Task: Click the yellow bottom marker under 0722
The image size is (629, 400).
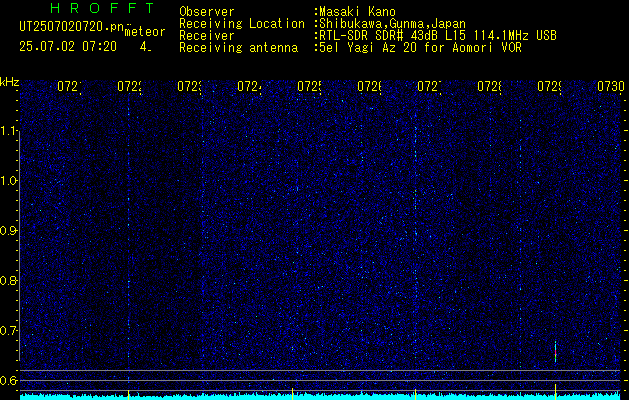Action: [x=128, y=394]
